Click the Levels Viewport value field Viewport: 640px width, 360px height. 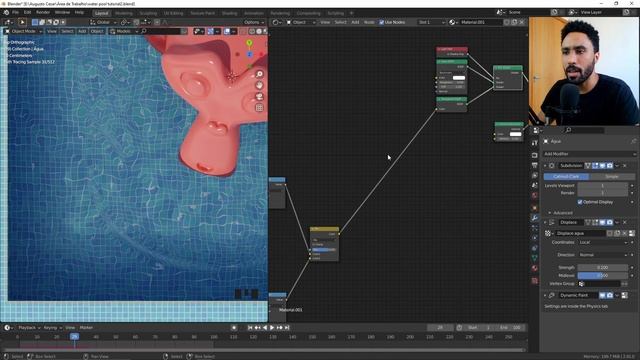(603, 186)
